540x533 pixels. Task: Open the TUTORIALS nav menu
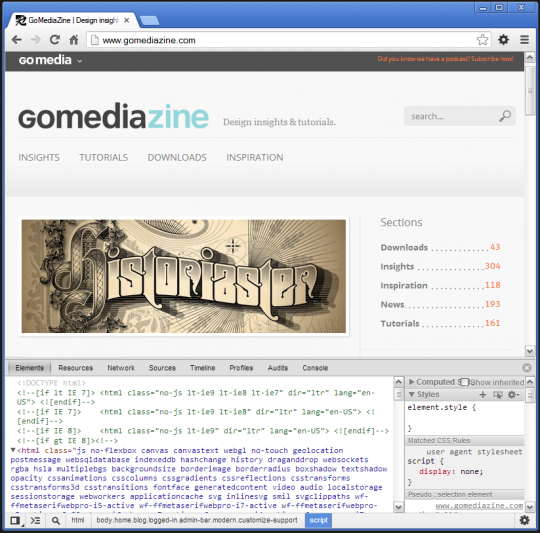pos(103,157)
